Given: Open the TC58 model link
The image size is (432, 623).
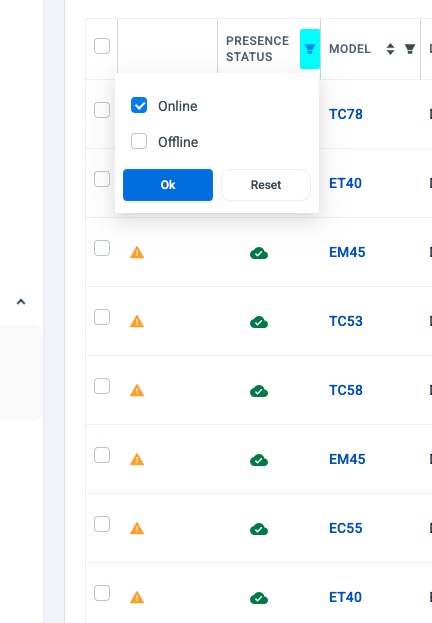Looking at the screenshot, I should 346,390.
